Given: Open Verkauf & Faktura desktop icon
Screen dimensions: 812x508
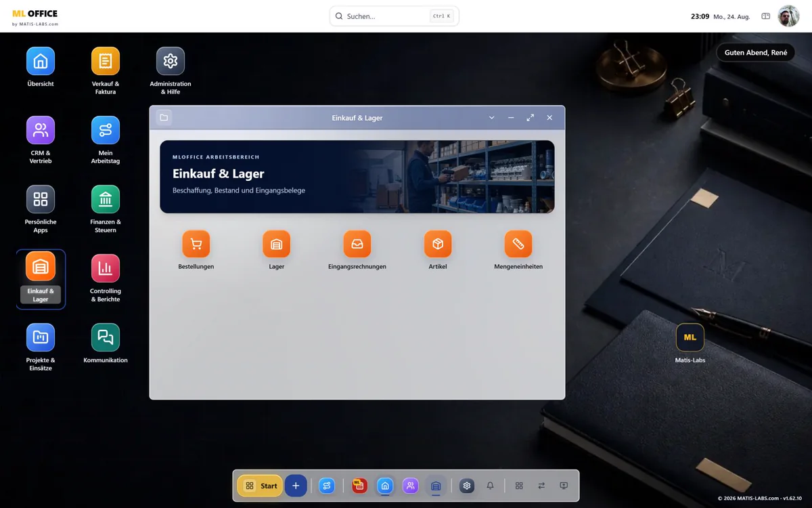Looking at the screenshot, I should tap(106, 70).
